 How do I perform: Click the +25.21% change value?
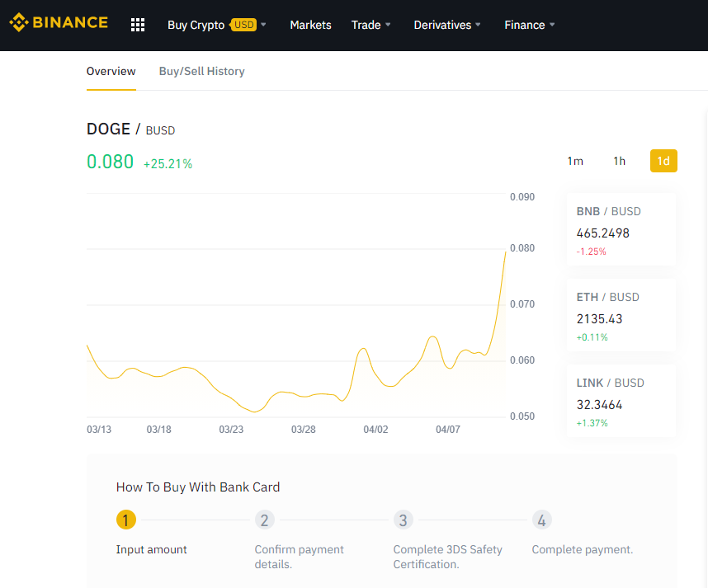(168, 164)
